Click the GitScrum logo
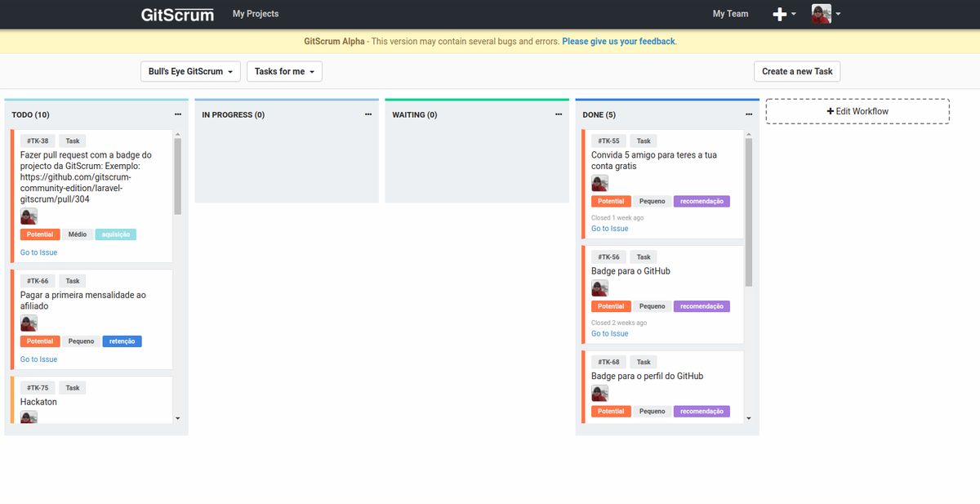The height and width of the screenshot is (504, 980). [x=176, y=14]
